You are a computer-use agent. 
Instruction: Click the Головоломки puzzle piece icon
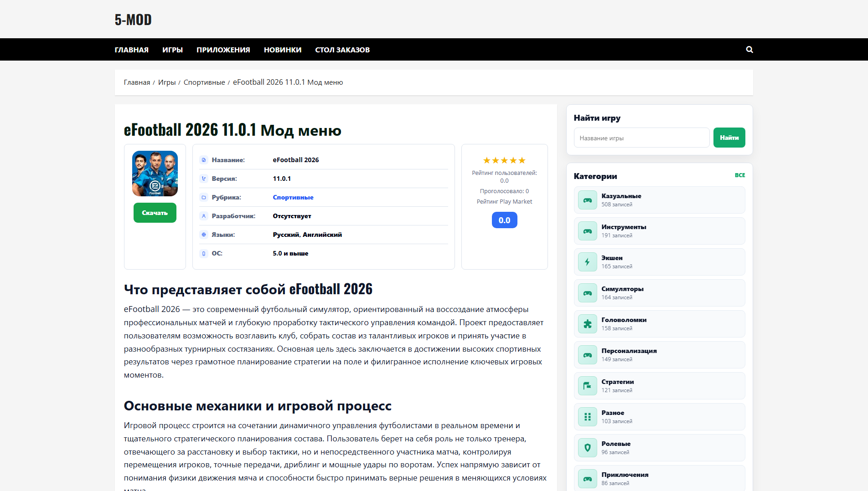click(588, 324)
